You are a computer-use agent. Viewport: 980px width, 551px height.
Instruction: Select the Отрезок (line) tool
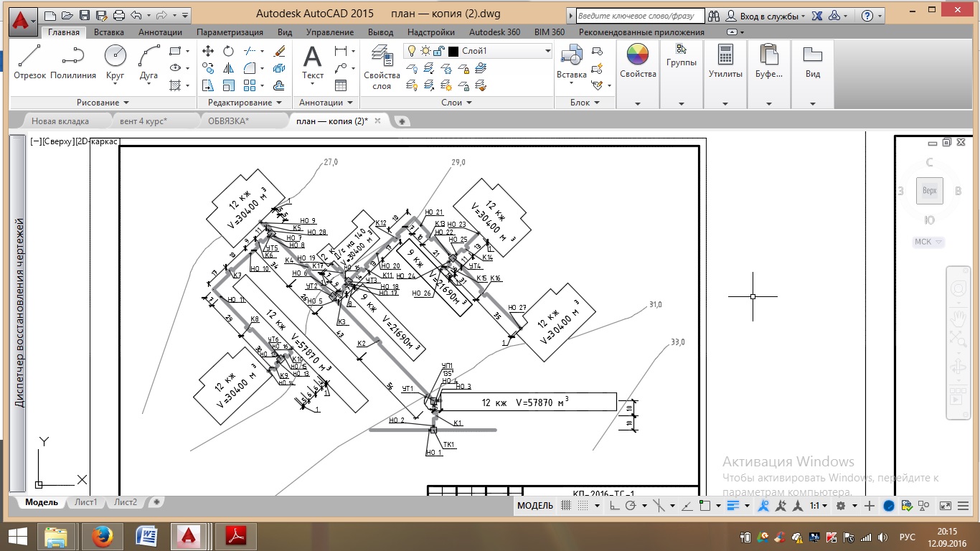click(x=29, y=62)
